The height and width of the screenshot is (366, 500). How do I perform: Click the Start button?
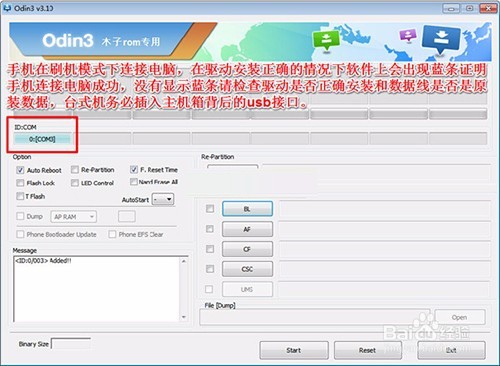(294, 350)
